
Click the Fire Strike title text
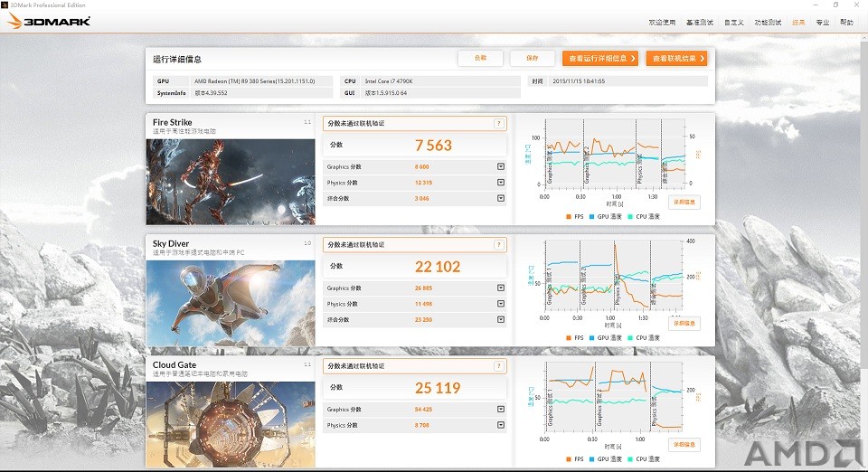point(172,122)
